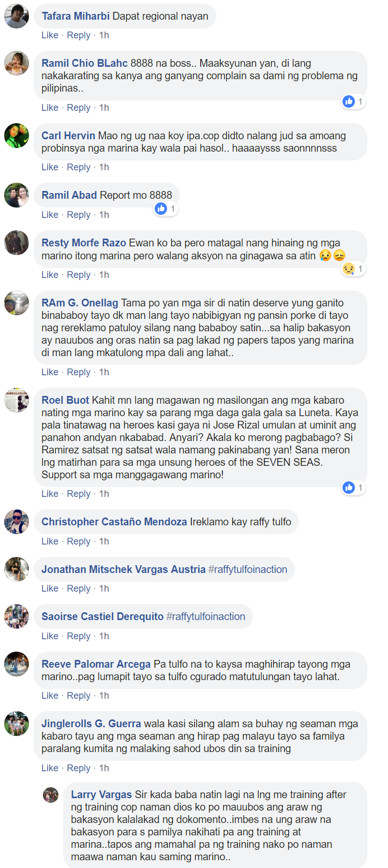View the like reaction count on Ramil Abad's comment
388x868 pixels.
[172, 209]
